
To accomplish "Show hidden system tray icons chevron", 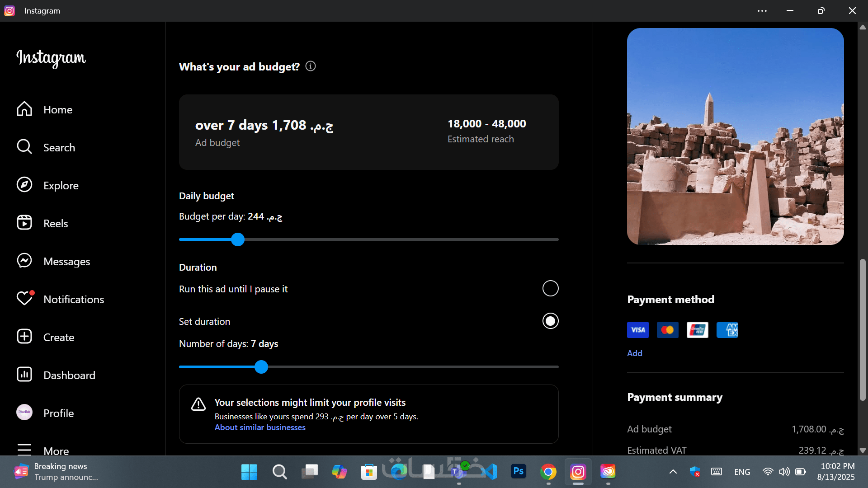I will (x=673, y=472).
